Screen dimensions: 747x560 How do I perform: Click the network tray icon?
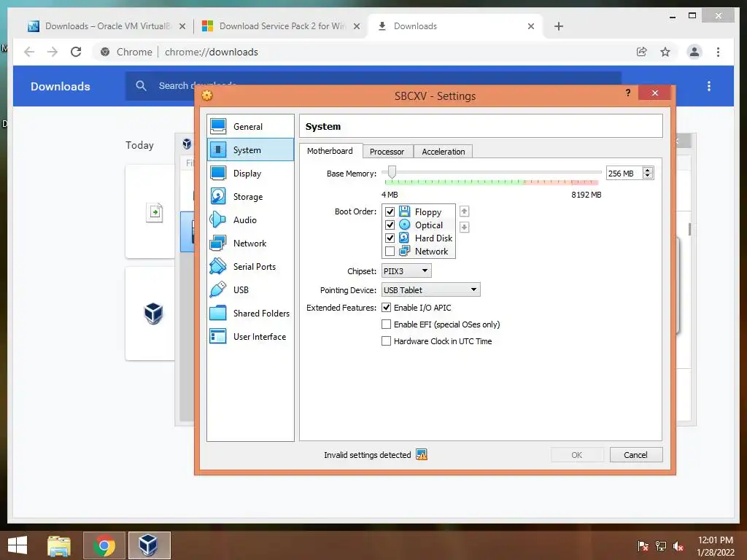tap(661, 545)
